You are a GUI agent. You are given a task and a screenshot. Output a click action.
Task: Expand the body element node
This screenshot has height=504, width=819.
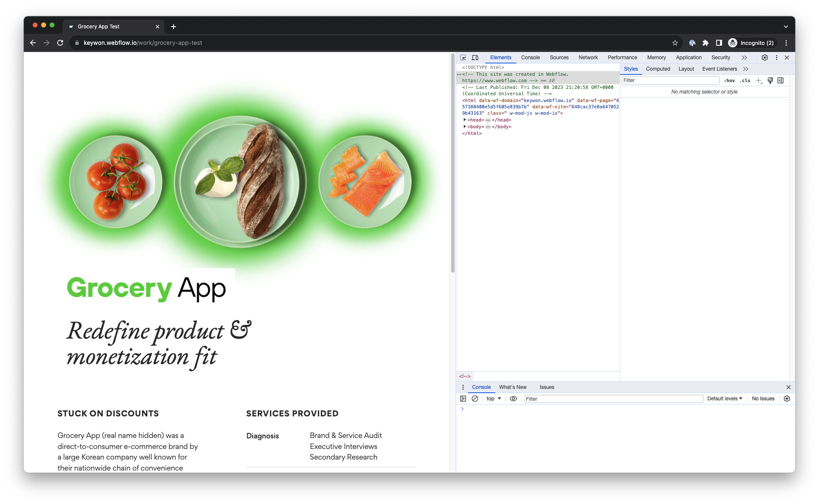point(465,127)
